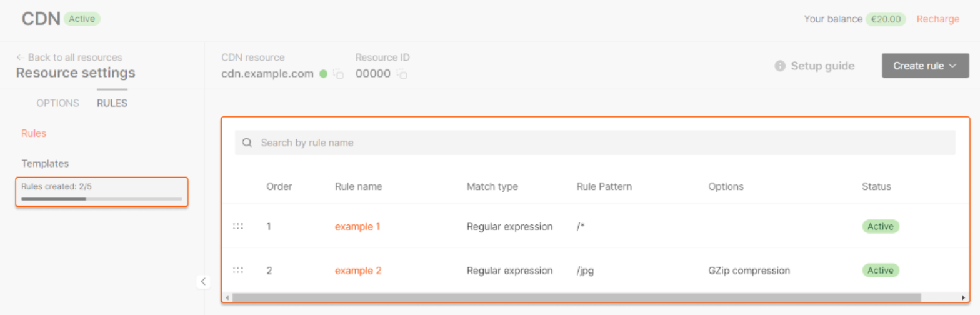
Task: Click Recharge to top up balance
Action: point(937,19)
